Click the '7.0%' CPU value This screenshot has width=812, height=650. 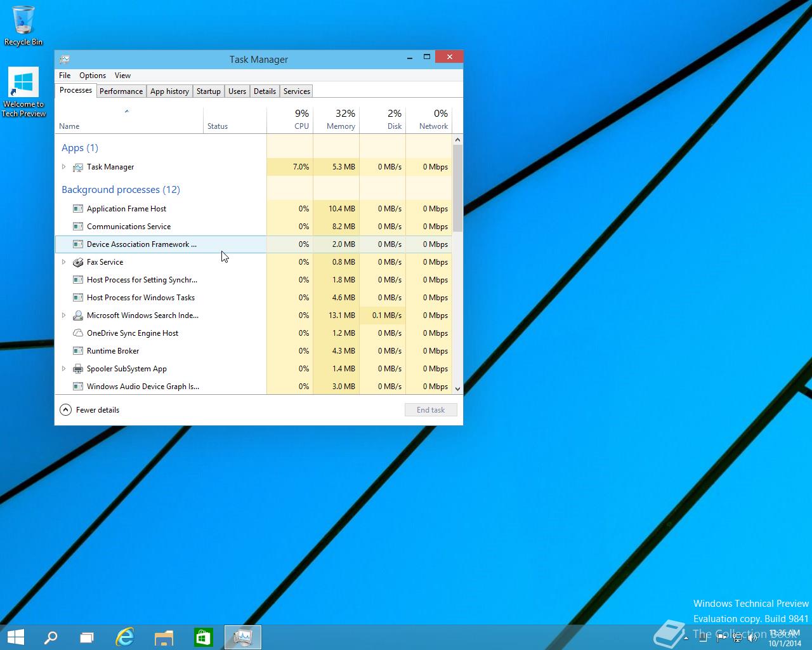point(301,167)
